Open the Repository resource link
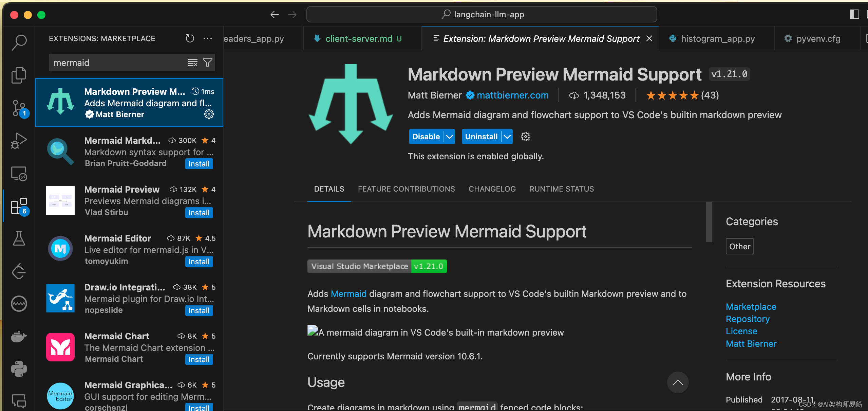Viewport: 868px width, 411px height. click(748, 319)
